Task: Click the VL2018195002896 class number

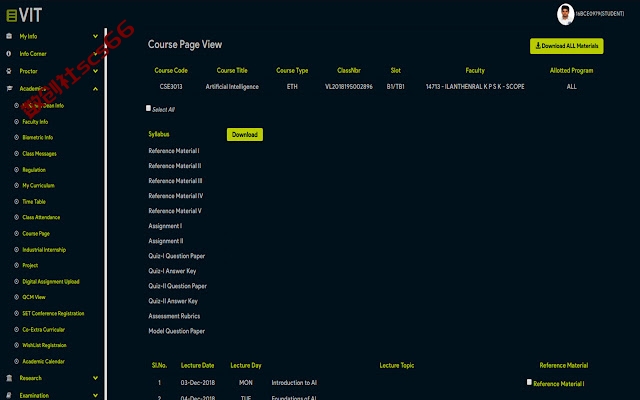Action: click(349, 87)
